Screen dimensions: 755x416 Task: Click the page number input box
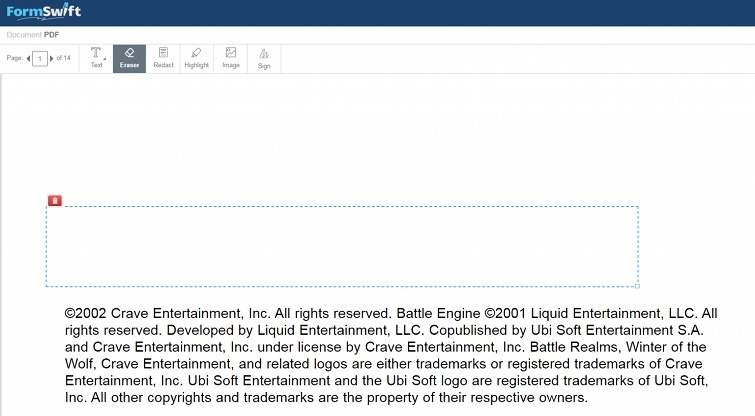coord(40,59)
